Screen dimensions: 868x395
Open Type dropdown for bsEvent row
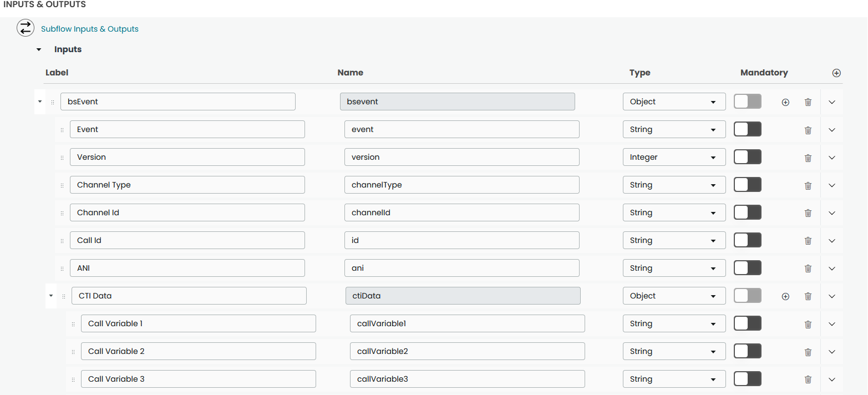coord(674,102)
